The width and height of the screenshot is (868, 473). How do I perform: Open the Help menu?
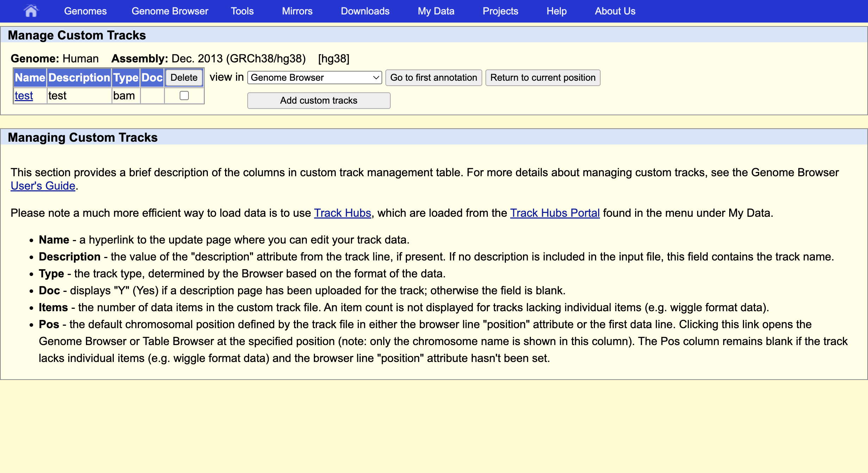(556, 11)
